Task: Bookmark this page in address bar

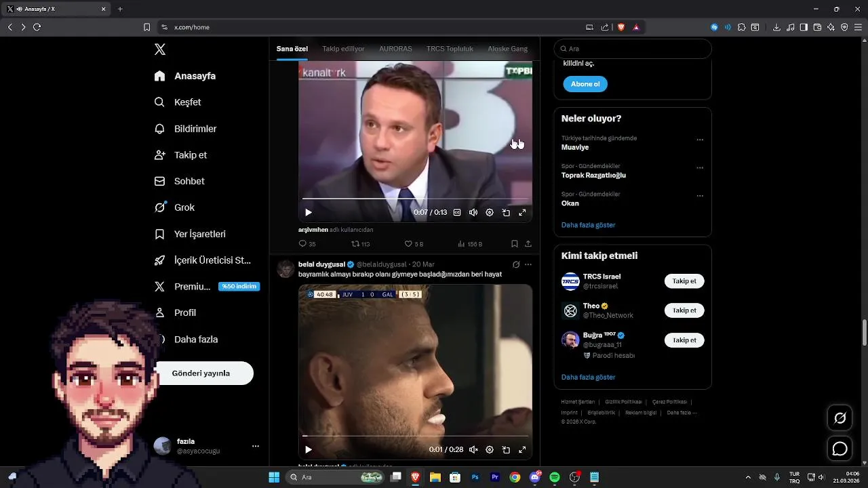Action: pos(146,27)
